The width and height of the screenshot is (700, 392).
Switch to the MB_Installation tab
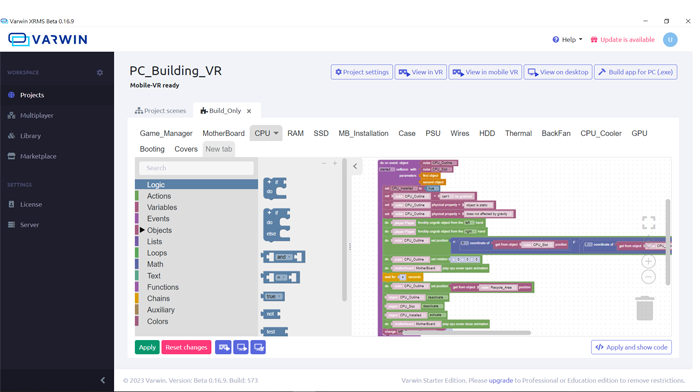[x=363, y=133]
